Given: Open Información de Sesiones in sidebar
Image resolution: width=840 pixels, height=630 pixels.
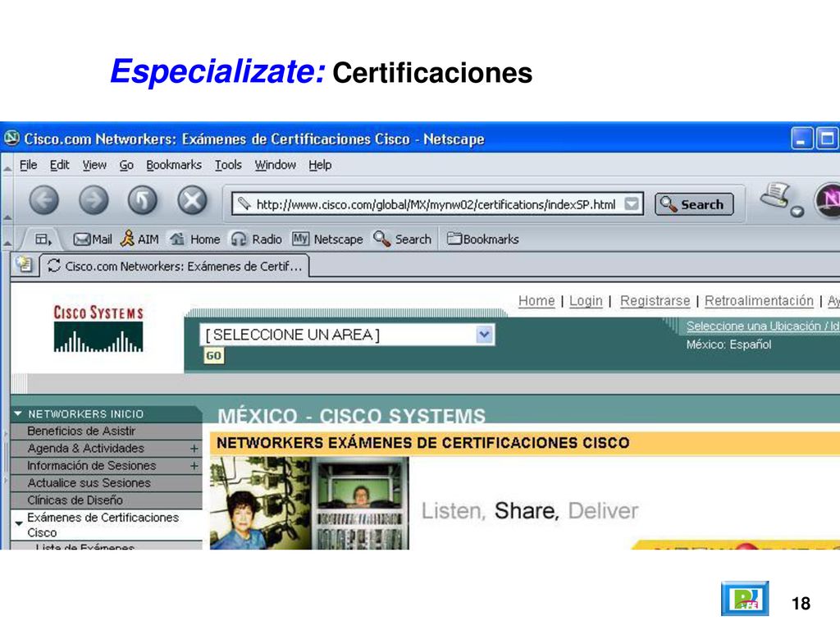Looking at the screenshot, I should pyautogui.click(x=107, y=466).
